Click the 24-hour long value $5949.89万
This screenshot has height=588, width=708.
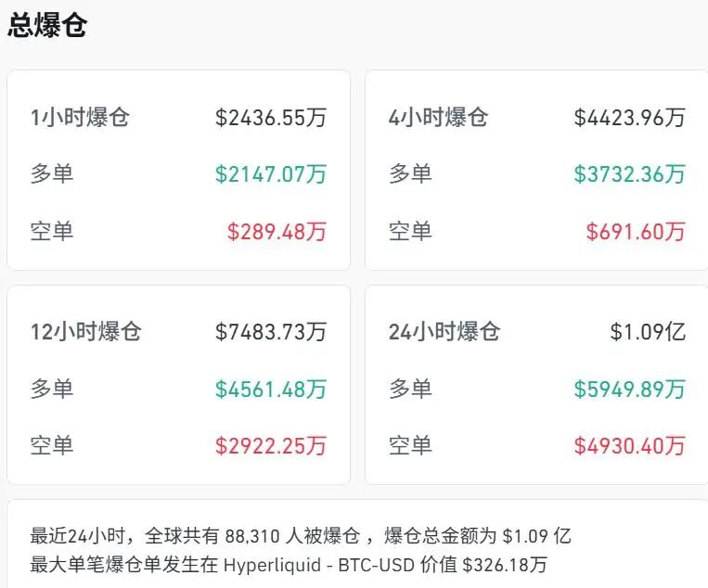click(x=629, y=389)
